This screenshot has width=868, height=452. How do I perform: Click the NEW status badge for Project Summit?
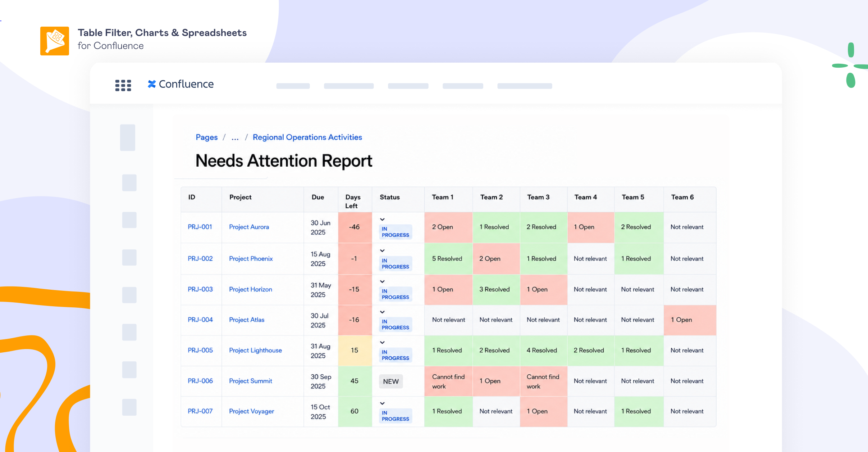pos(391,381)
